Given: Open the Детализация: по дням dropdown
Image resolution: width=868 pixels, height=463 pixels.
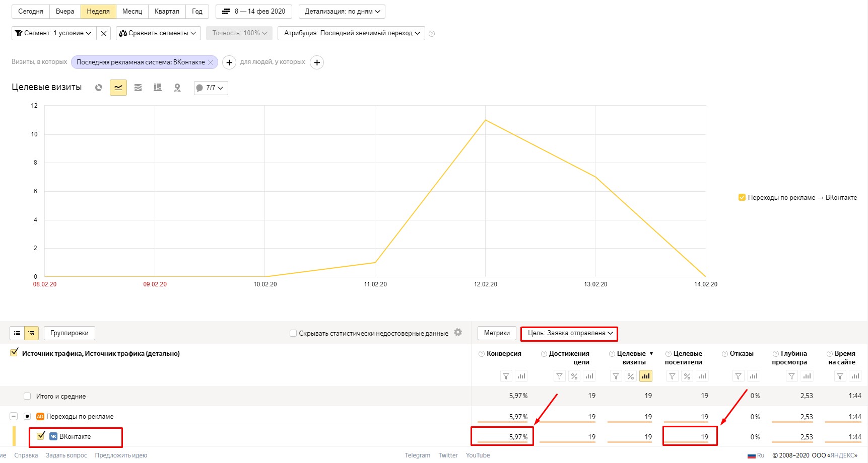Looking at the screenshot, I should tap(342, 12).
